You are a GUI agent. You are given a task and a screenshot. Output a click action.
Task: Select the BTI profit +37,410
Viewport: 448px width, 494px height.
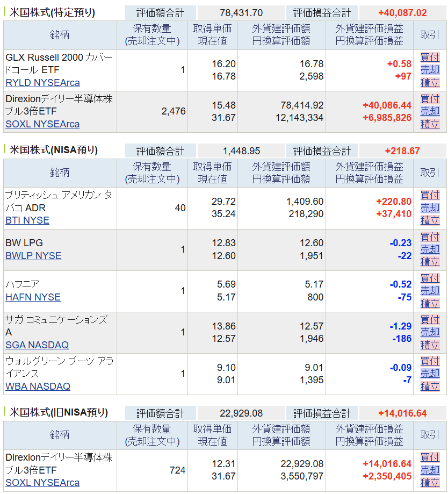coord(394,214)
